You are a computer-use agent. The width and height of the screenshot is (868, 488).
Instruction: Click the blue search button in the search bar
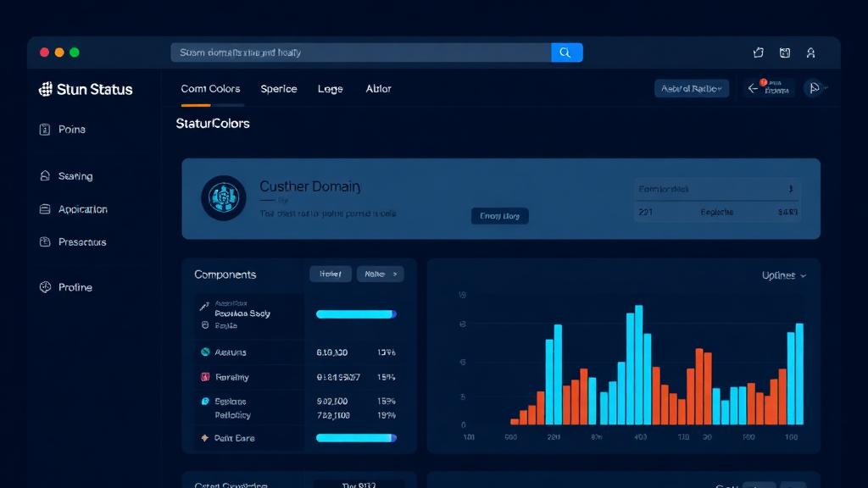[566, 52]
